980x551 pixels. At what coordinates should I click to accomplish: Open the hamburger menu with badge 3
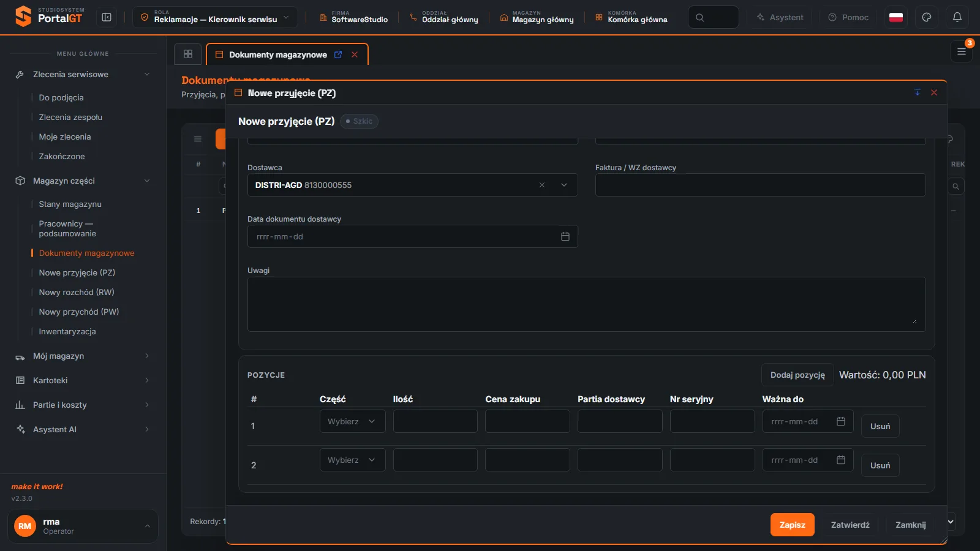(962, 51)
